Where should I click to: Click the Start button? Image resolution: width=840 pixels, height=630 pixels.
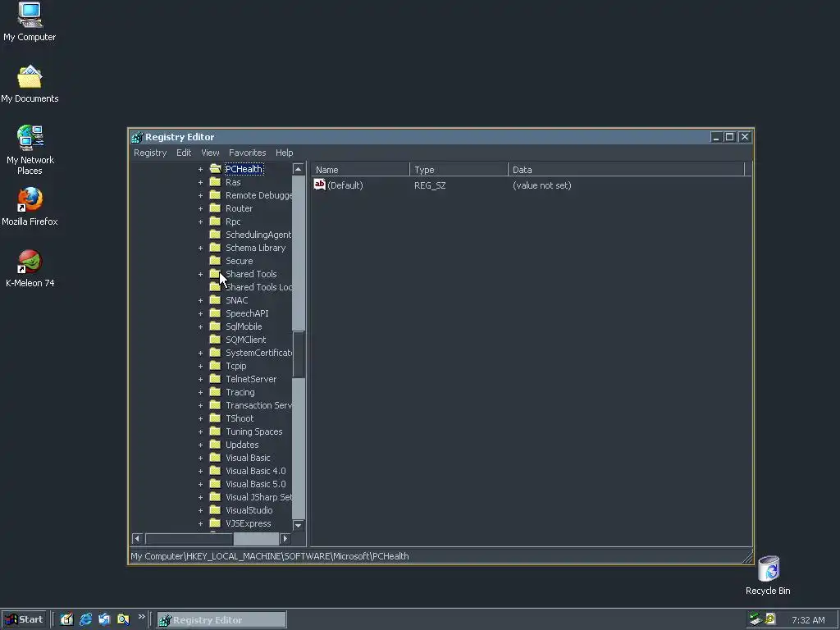[x=24, y=620]
